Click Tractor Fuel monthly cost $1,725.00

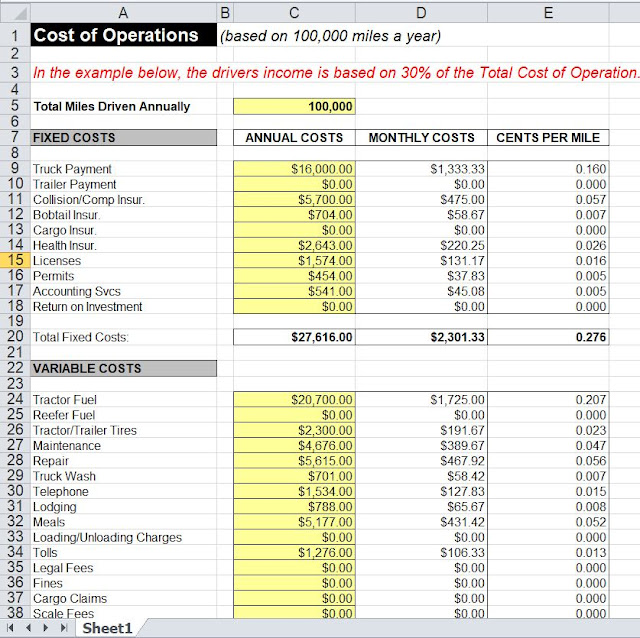(x=421, y=399)
